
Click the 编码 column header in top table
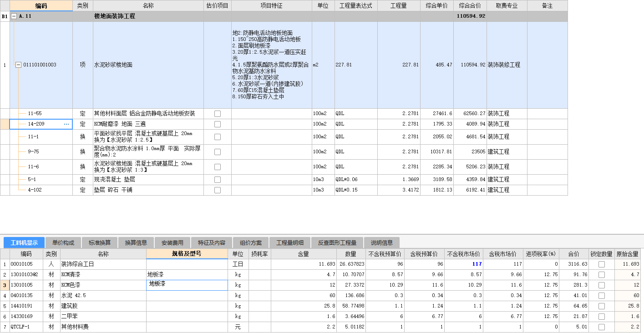[x=41, y=6]
